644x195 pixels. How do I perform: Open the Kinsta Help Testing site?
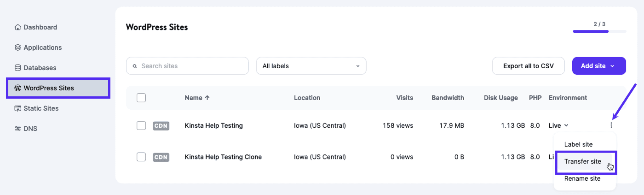tap(213, 125)
